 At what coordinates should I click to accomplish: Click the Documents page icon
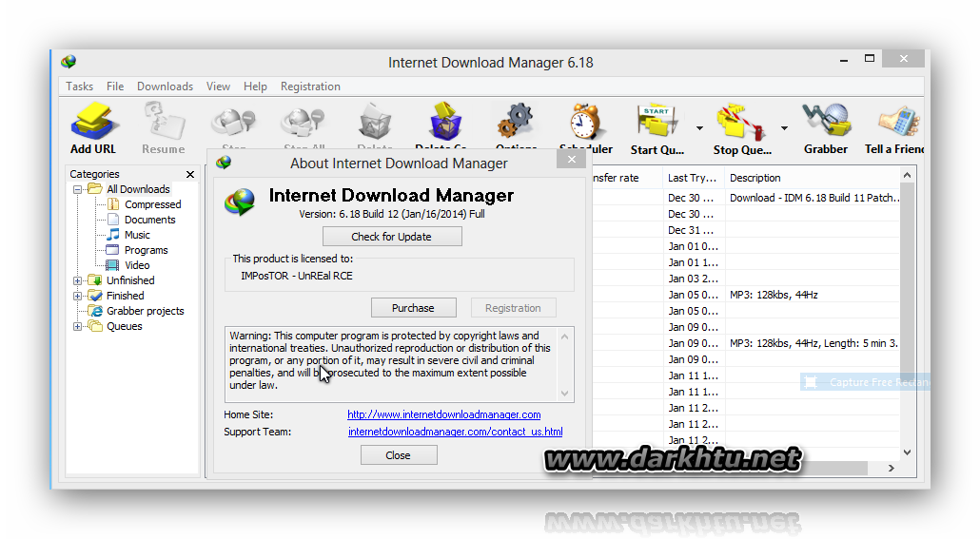pos(113,220)
